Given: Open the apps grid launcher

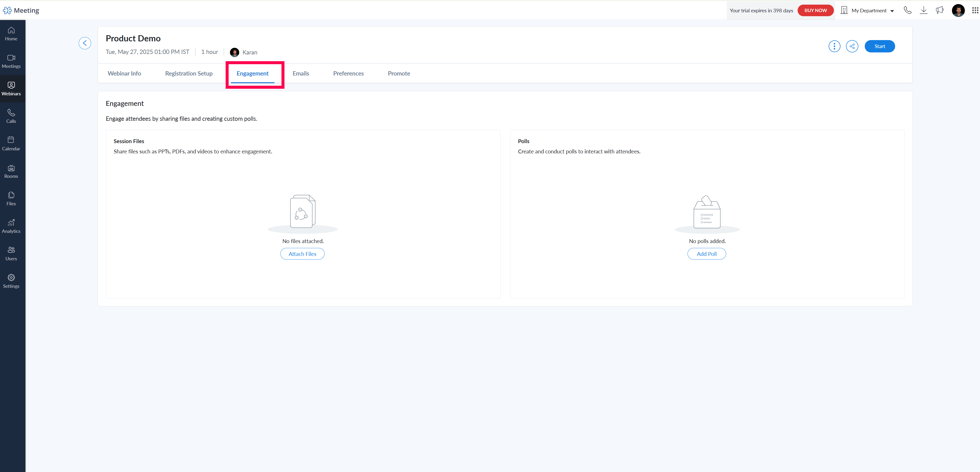Looking at the screenshot, I should coord(975,10).
